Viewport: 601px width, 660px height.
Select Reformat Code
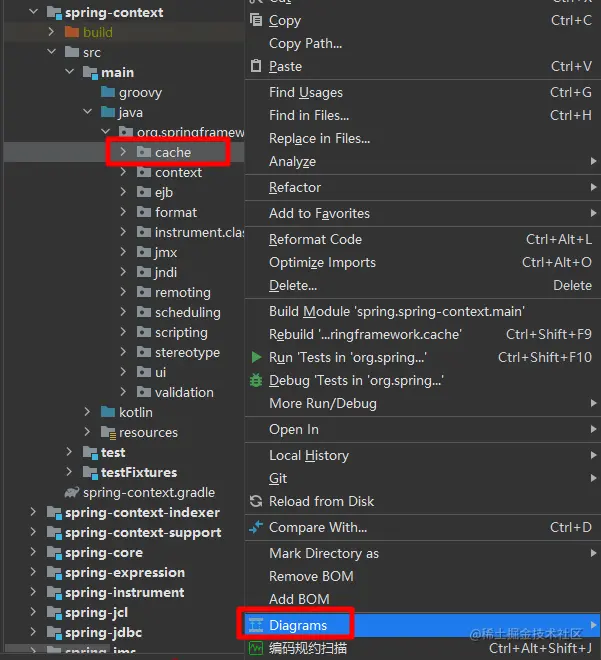point(423,240)
